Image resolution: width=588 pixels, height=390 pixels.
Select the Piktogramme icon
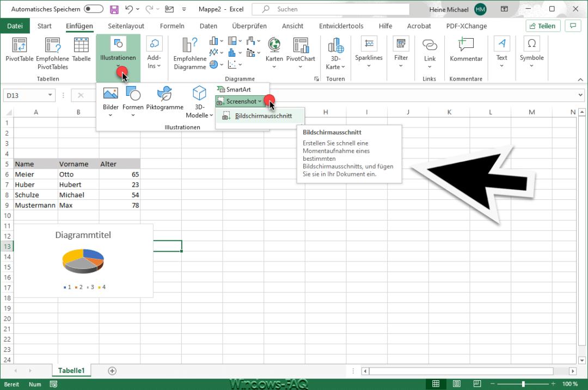[x=164, y=94]
